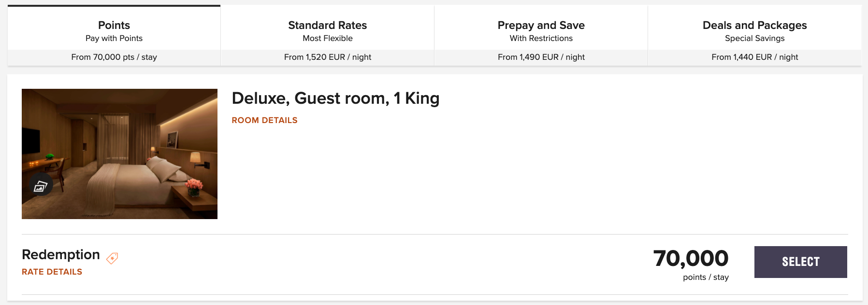
Task: Click the From 1,520 EUR / night price
Action: [327, 57]
